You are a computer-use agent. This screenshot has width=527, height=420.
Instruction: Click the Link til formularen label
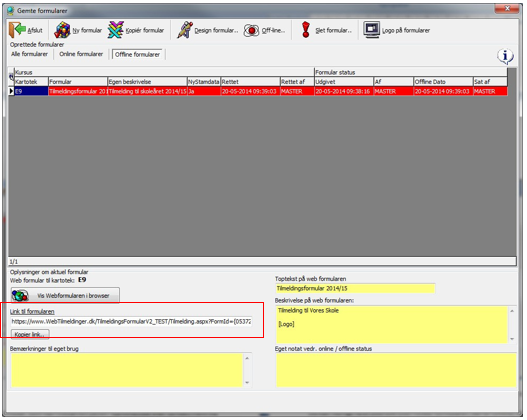(32, 311)
